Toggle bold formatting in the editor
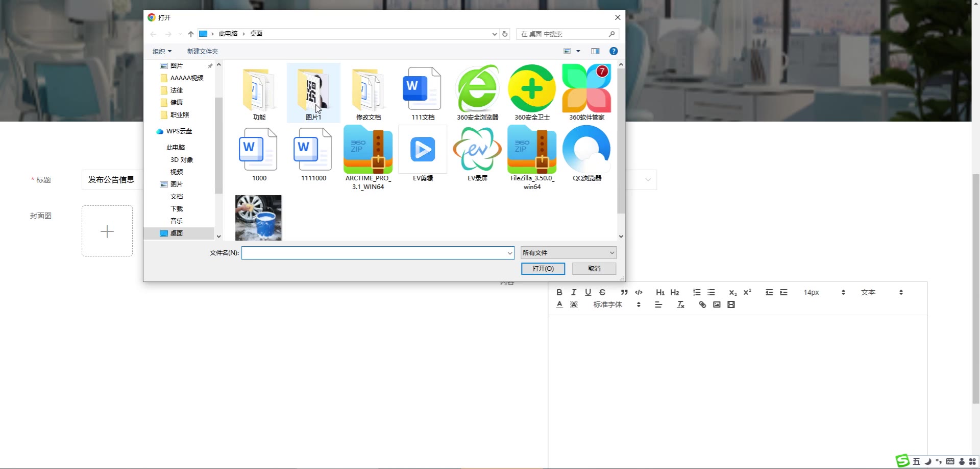 pos(559,292)
